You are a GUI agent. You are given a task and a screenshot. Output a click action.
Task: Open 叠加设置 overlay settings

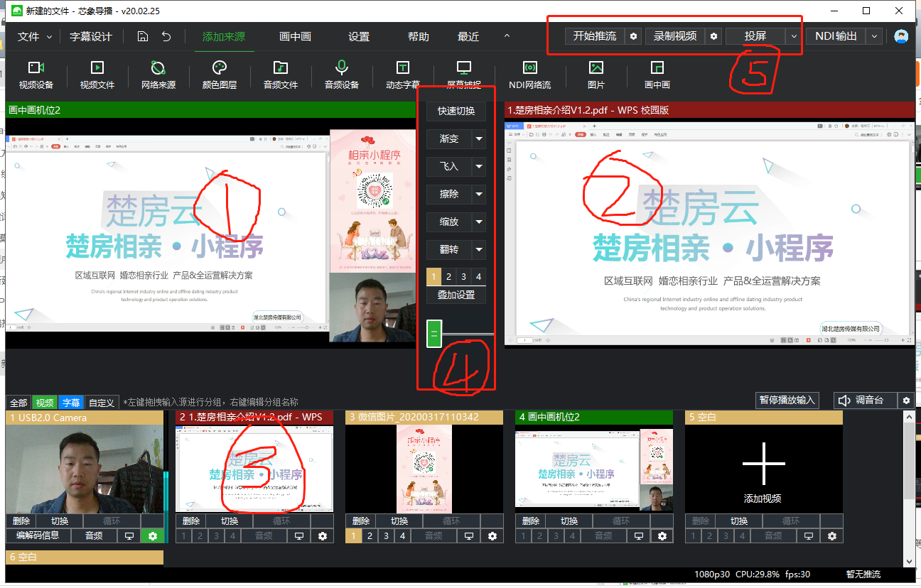(456, 295)
